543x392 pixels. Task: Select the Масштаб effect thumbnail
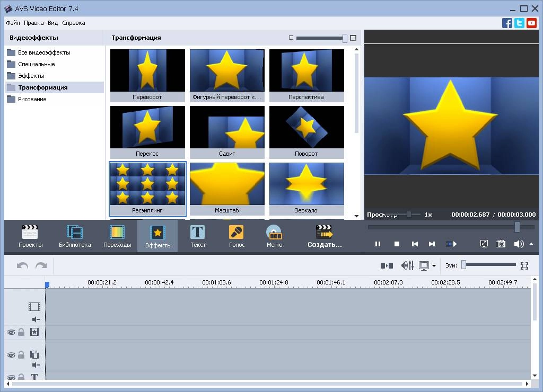tap(227, 189)
